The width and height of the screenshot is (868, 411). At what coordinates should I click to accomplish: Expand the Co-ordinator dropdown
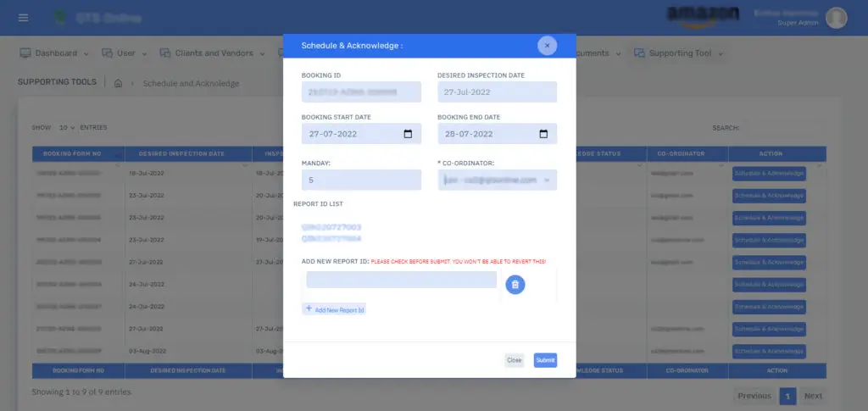click(497, 180)
